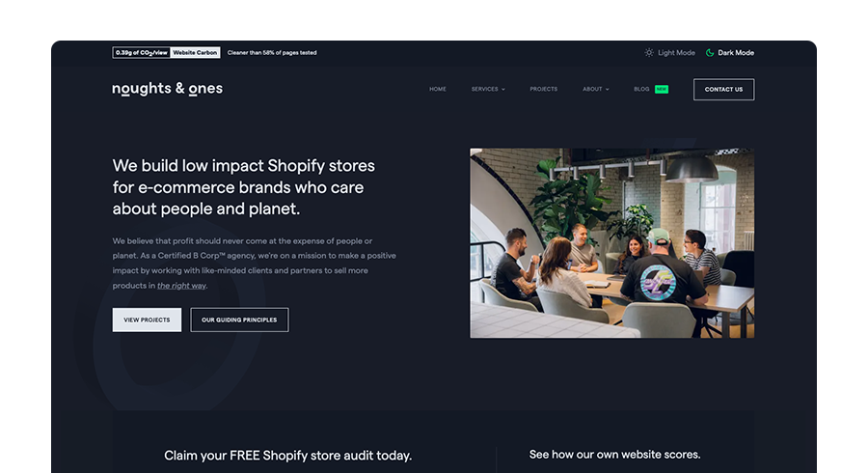Click the green NEW badge beside Blog
The image size is (868, 473).
pos(662,89)
